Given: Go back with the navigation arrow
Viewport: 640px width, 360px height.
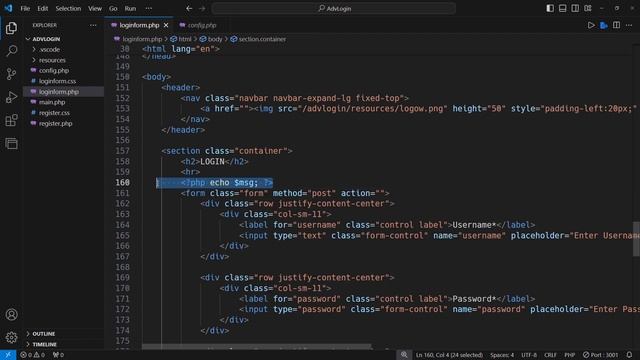Looking at the screenshot, I should (189, 8).
